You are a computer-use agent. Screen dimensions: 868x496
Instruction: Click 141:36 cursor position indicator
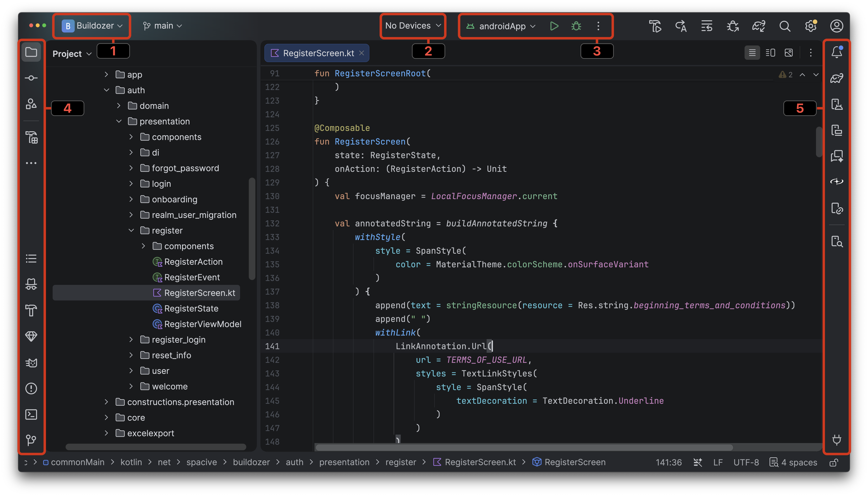[668, 462]
